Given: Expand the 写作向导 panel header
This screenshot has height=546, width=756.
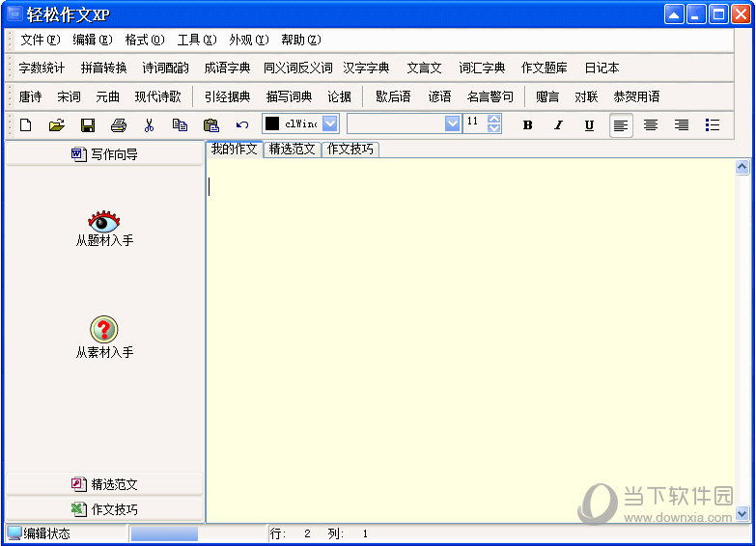Looking at the screenshot, I should 104,154.
